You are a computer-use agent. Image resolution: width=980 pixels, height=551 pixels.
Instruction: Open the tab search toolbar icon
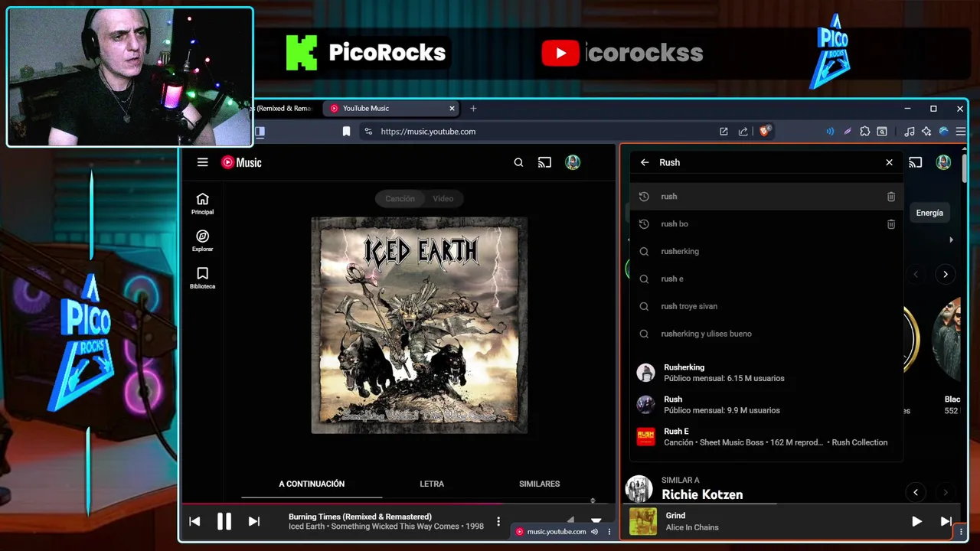click(x=882, y=132)
